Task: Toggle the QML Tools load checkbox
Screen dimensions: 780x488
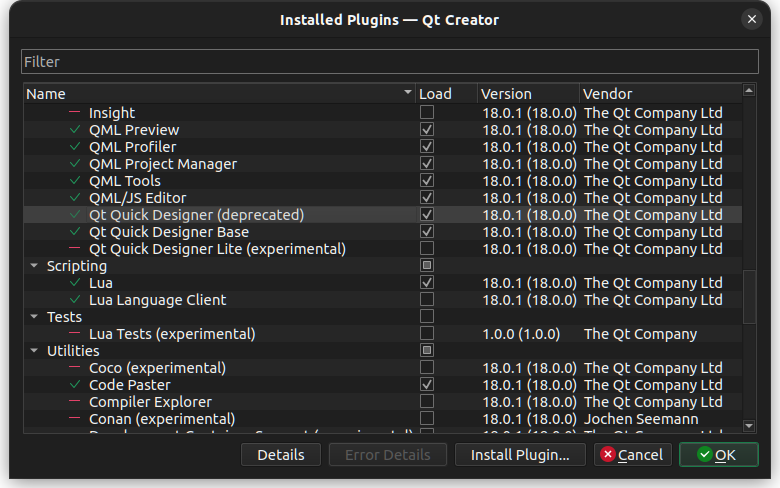Action: pyautogui.click(x=427, y=180)
